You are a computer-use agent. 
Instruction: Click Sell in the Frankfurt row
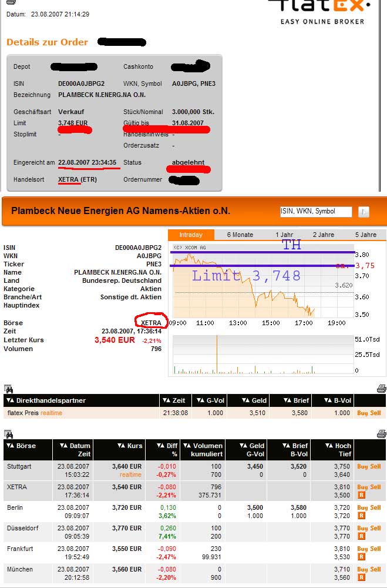click(375, 549)
